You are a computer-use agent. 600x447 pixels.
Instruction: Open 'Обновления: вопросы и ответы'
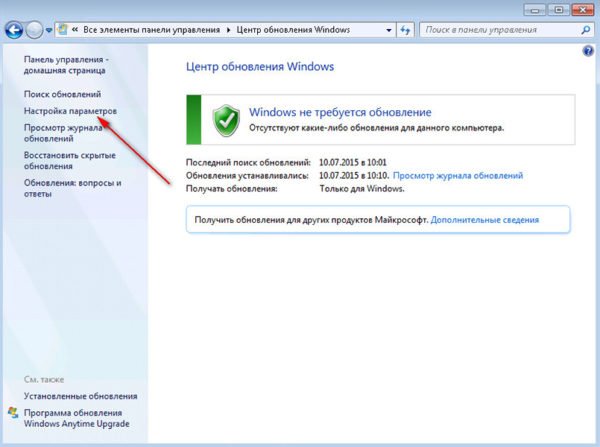[x=73, y=188]
